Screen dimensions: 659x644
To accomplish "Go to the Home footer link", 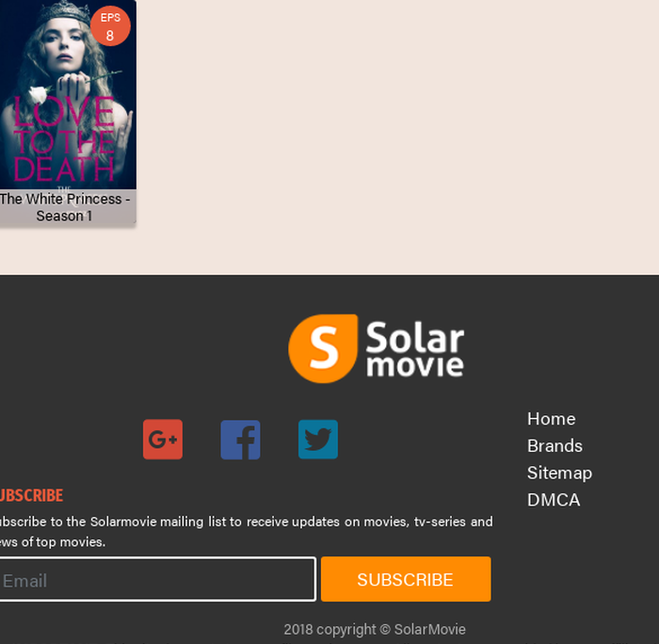I will coord(551,419).
